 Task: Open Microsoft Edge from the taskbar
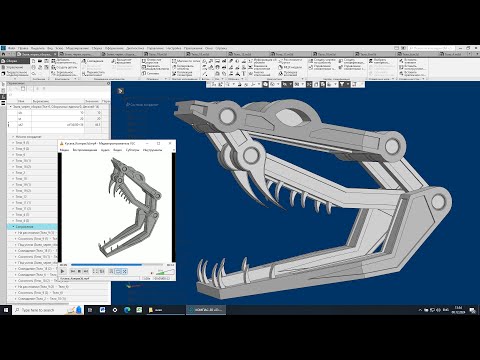tap(127, 310)
